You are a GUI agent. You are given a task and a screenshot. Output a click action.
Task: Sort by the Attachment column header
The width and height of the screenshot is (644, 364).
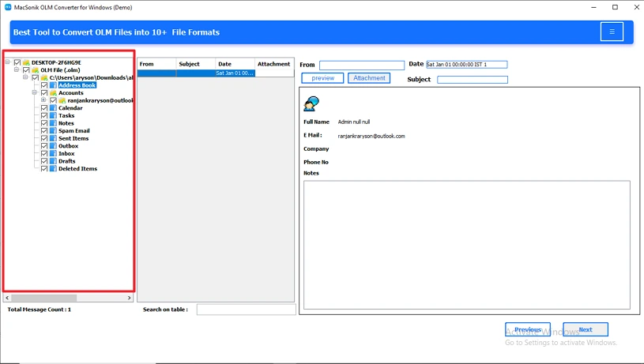tap(274, 64)
